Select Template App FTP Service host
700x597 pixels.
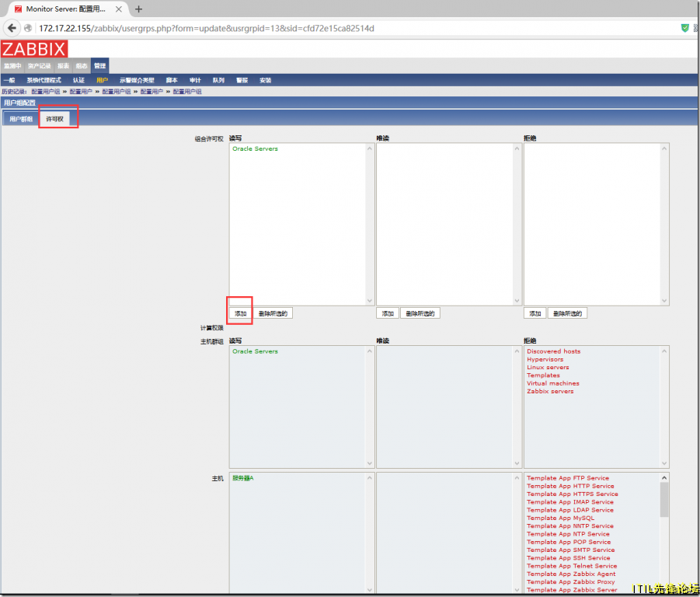568,478
